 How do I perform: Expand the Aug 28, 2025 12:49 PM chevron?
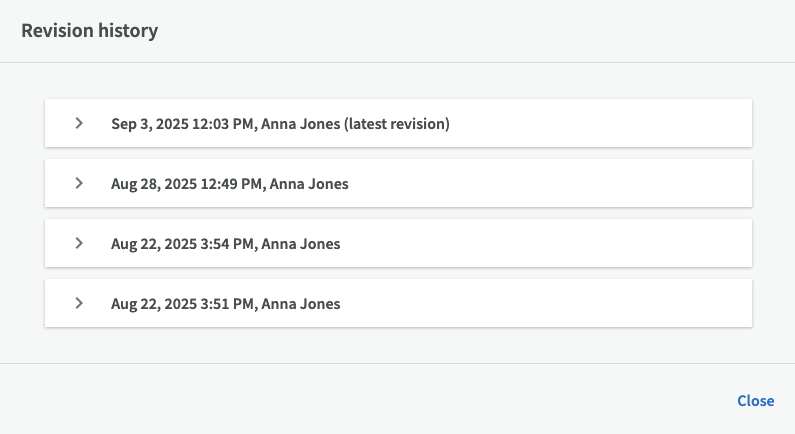tap(79, 184)
